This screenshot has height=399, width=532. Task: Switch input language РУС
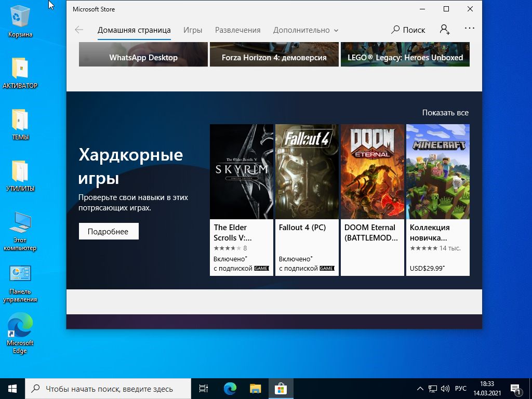[x=461, y=389]
